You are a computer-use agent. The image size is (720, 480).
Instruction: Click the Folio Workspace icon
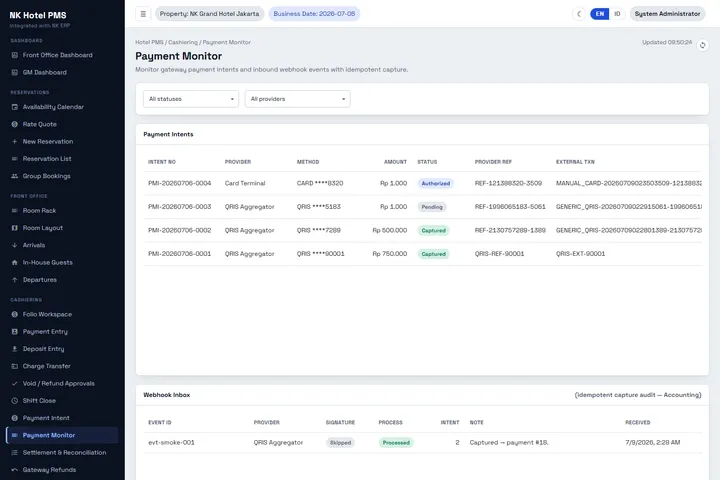point(15,315)
